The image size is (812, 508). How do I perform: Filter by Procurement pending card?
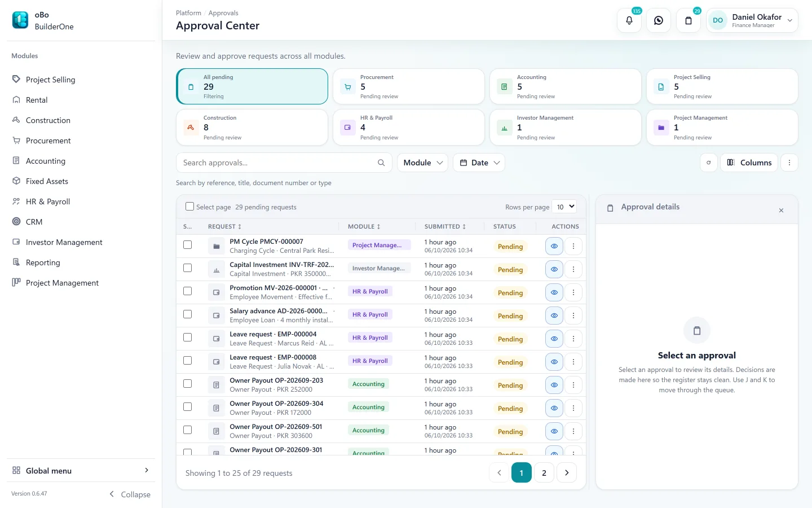(409, 86)
